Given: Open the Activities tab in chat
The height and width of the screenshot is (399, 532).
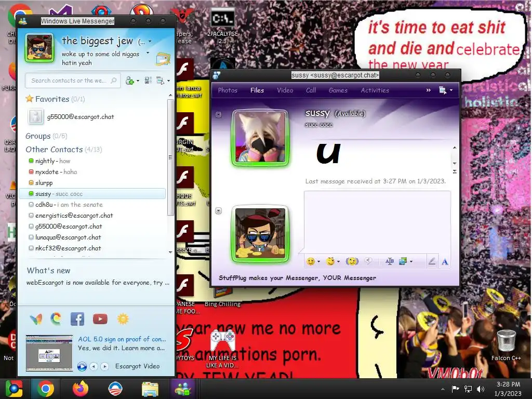Looking at the screenshot, I should pos(375,90).
